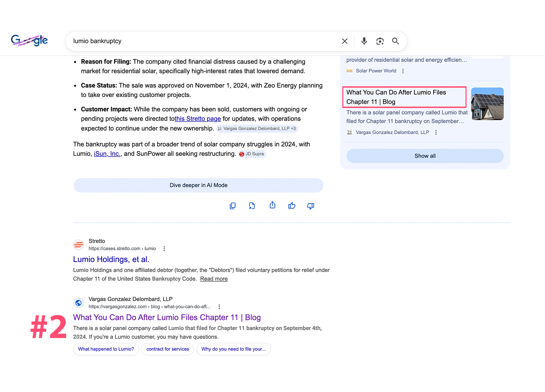This screenshot has width=545, height=392.
Task: Share the AI overview response
Action: pyautogui.click(x=272, y=205)
